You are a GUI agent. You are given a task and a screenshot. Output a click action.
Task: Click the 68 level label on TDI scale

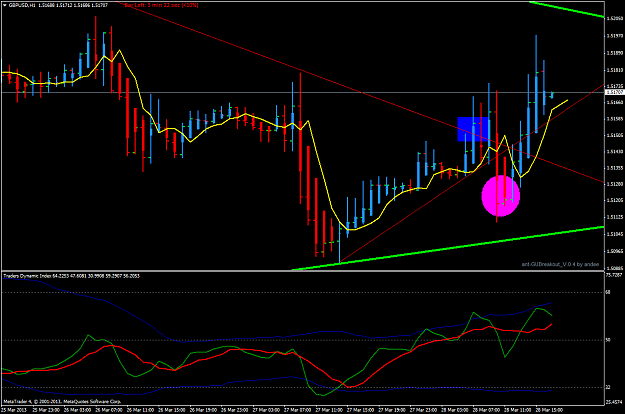(608, 292)
